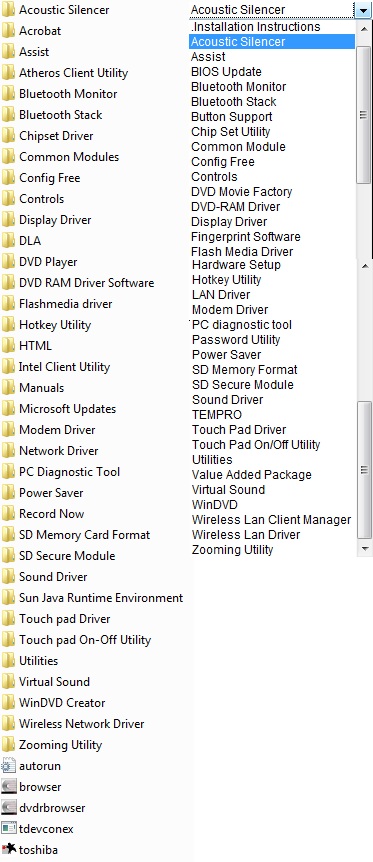The width and height of the screenshot is (373, 862).
Task: Click the HTML folder icon
Action: [x=8, y=346]
